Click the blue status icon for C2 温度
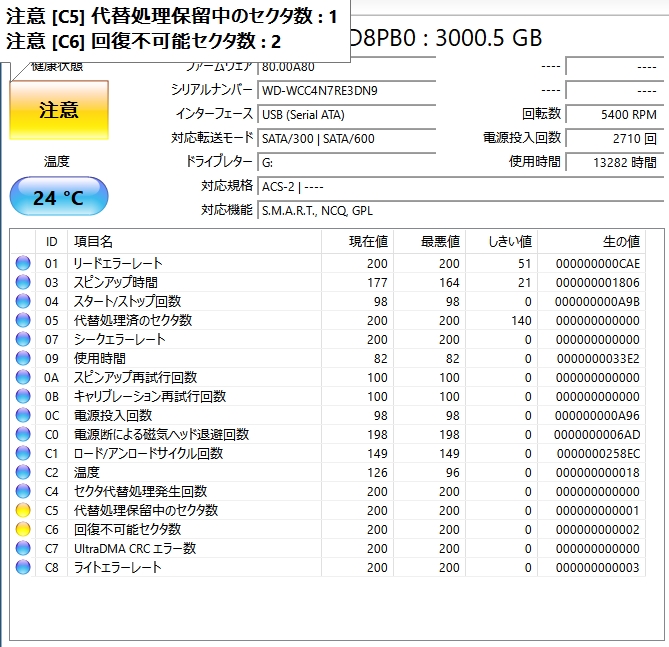This screenshot has height=647, width=669. [23, 472]
